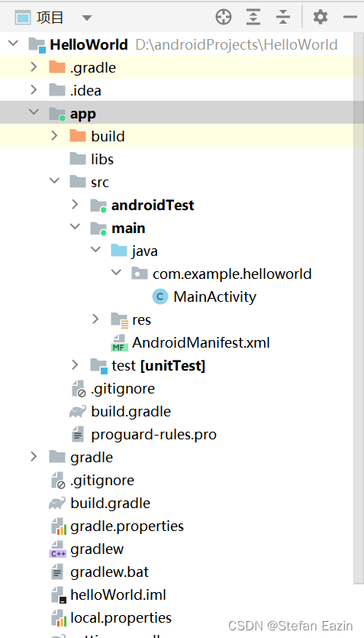
Task: Click the proguard-rules.pro file icon
Action: (78, 435)
